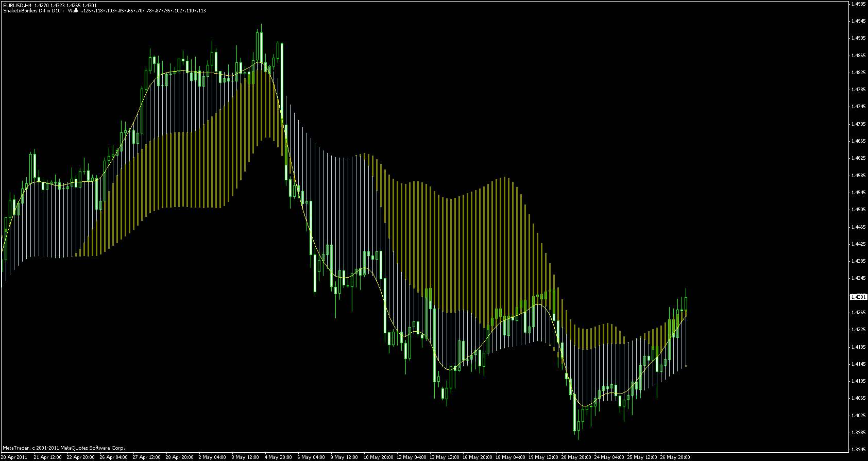
Task: Select the 24 May 04:00 time label
Action: [x=610, y=457]
